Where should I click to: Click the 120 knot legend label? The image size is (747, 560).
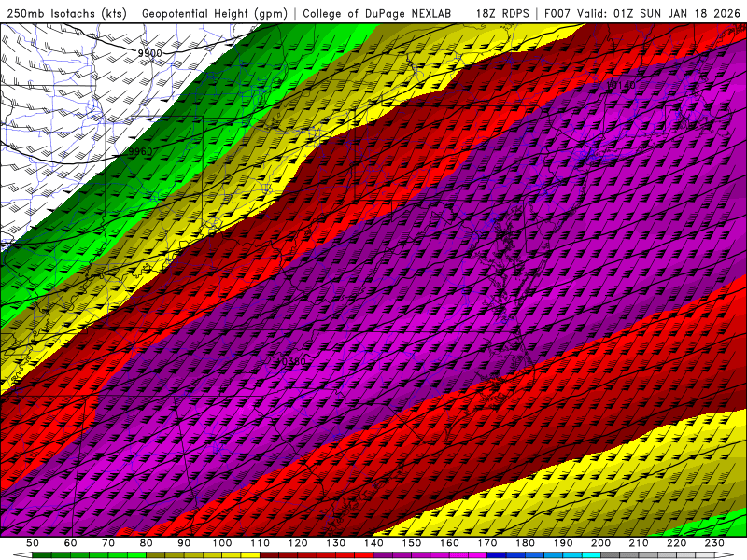point(298,543)
